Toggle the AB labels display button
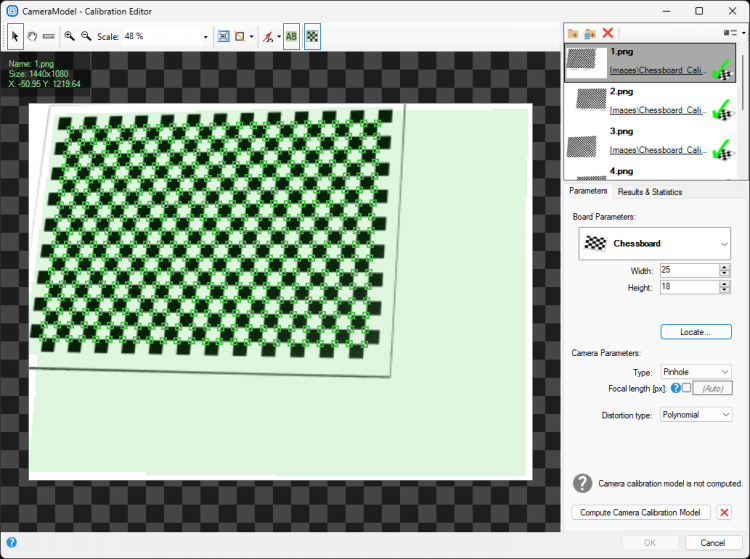Viewport: 750px width, 559px height. 292,36
